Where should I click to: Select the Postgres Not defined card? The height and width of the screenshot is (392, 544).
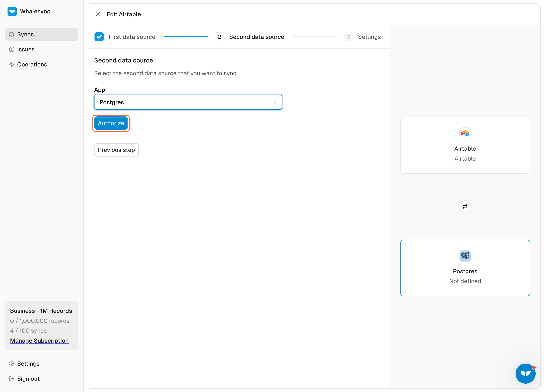click(465, 268)
